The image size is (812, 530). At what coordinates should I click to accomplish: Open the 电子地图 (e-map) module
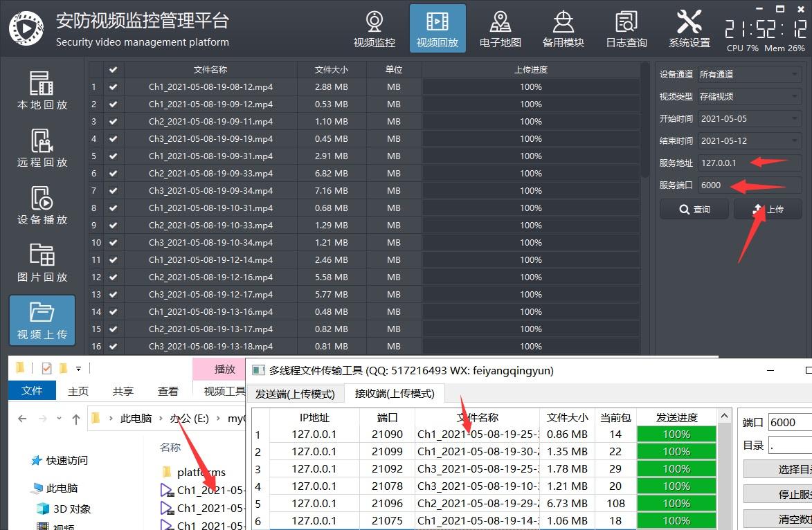point(500,28)
